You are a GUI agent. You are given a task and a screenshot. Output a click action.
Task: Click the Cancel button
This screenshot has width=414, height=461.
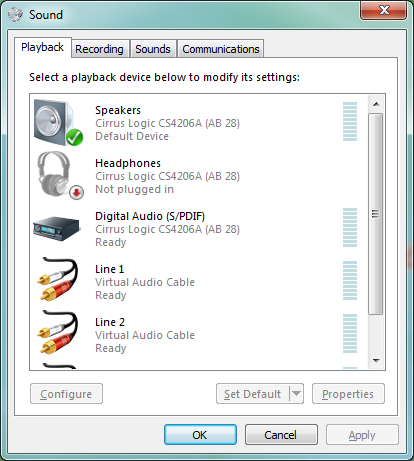point(281,435)
